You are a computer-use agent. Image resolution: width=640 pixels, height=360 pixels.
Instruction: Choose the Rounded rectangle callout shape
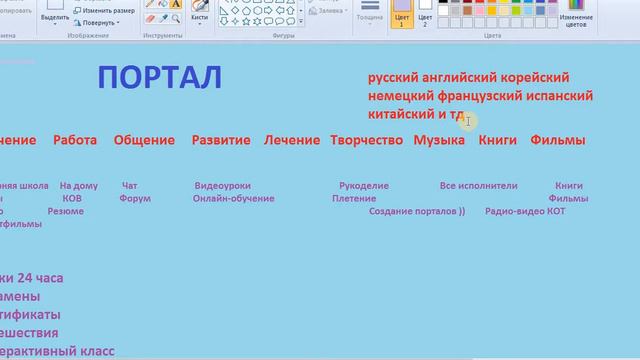click(268, 21)
